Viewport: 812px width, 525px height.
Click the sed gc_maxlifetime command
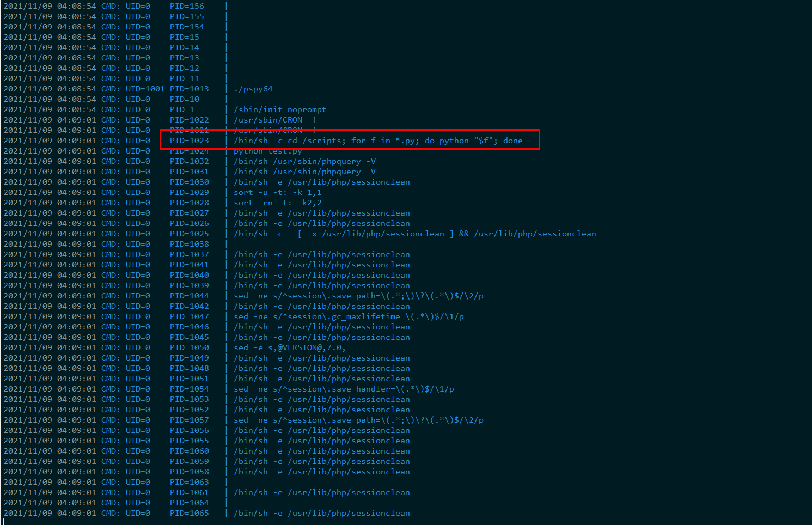[x=349, y=316]
